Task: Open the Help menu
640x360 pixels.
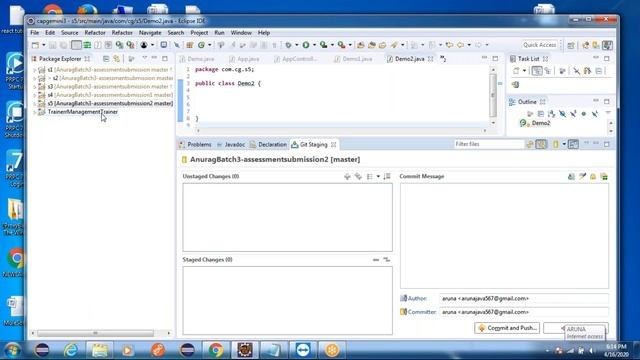Action: [x=264, y=33]
